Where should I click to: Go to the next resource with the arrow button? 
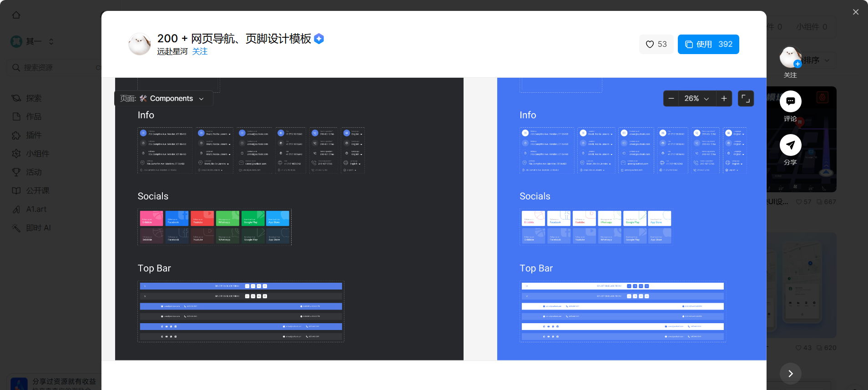coord(791,374)
